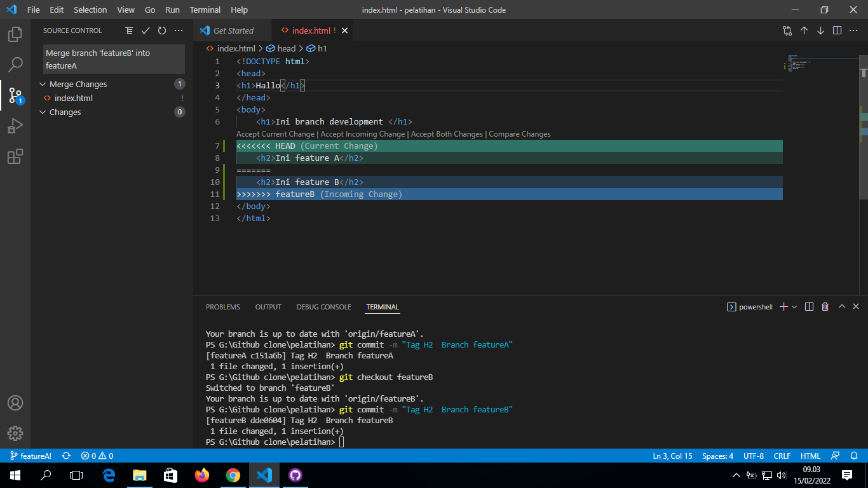Click Accept Both Changes
This screenshot has height=488, width=868.
pos(446,134)
